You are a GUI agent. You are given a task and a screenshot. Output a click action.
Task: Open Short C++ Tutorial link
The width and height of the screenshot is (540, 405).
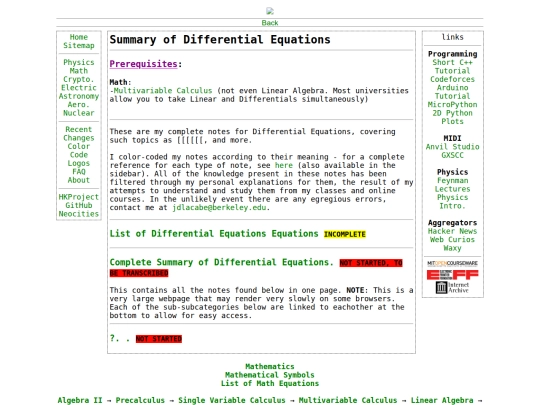coord(452,67)
